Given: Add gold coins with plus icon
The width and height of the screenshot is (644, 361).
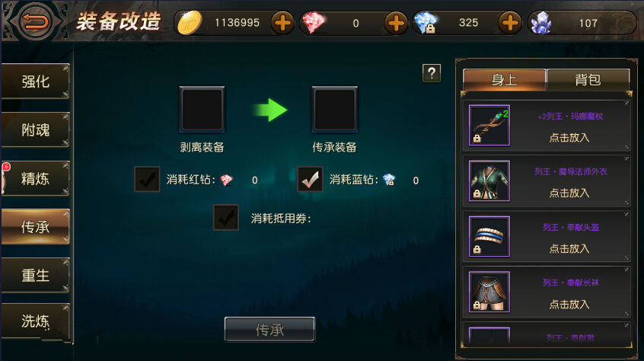Looking at the screenshot, I should [x=282, y=23].
